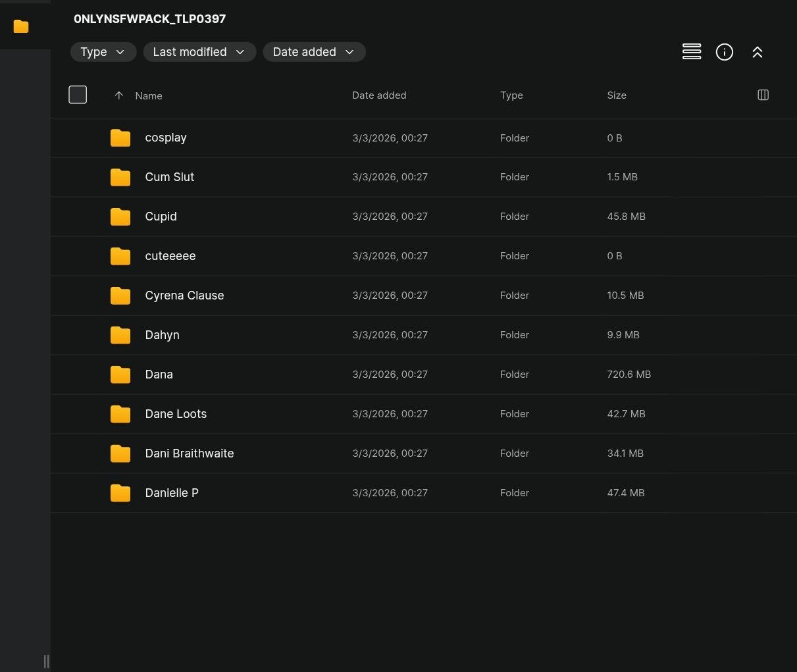This screenshot has height=672, width=797.
Task: Sort by the Date added column header
Action: 378,95
